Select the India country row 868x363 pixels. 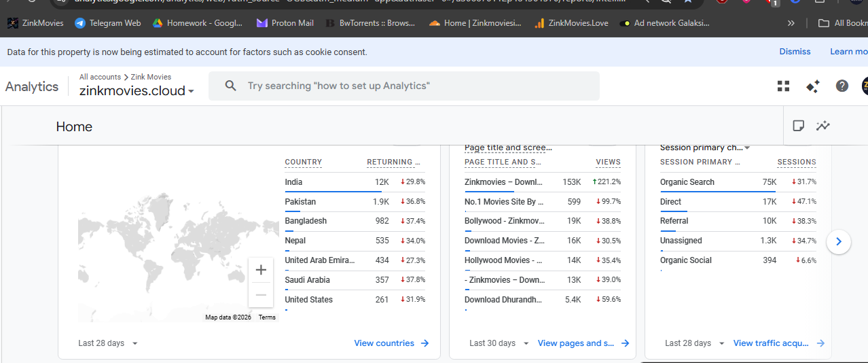click(x=355, y=182)
